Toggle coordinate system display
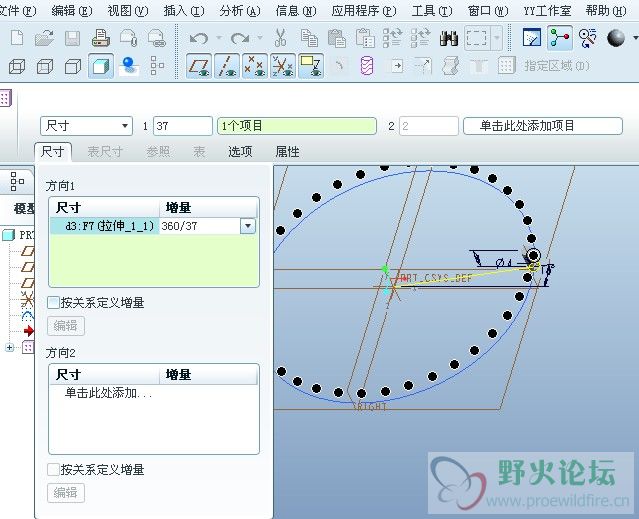 coord(283,66)
